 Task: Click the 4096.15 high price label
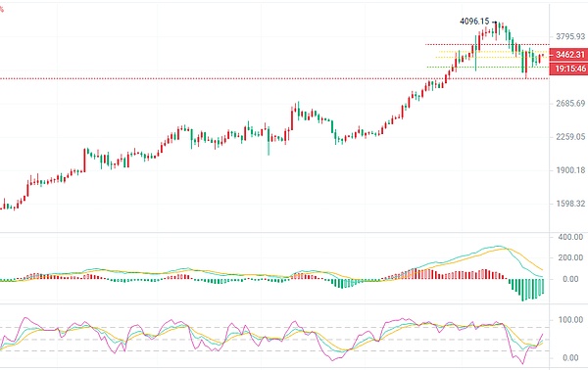[x=474, y=22]
